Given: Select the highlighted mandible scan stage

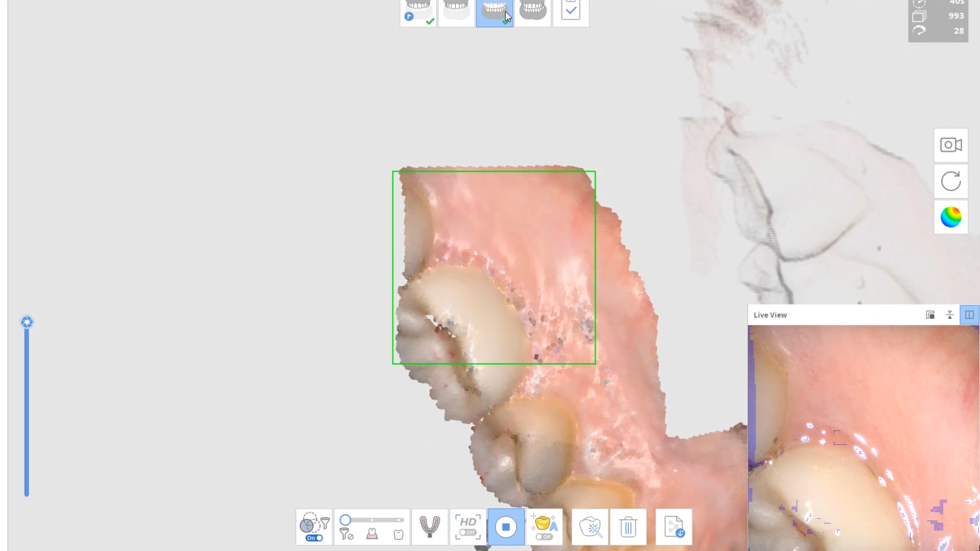Looking at the screenshot, I should (495, 13).
